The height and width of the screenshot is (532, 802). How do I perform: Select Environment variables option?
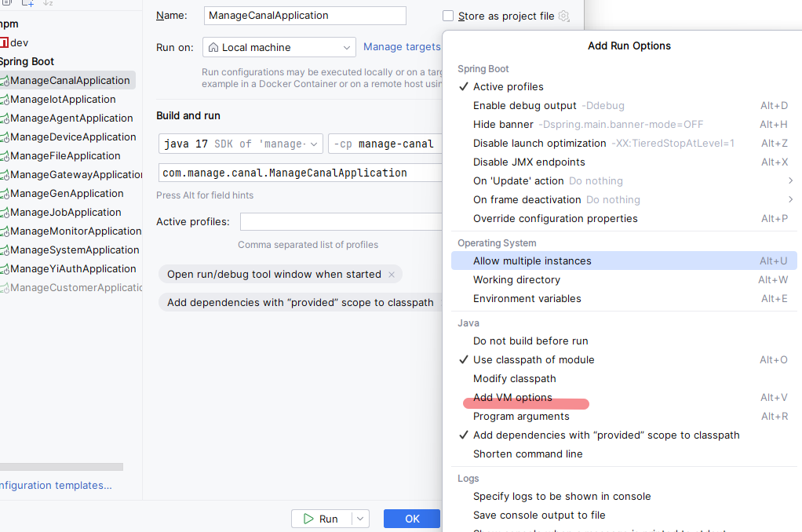pyautogui.click(x=624, y=298)
